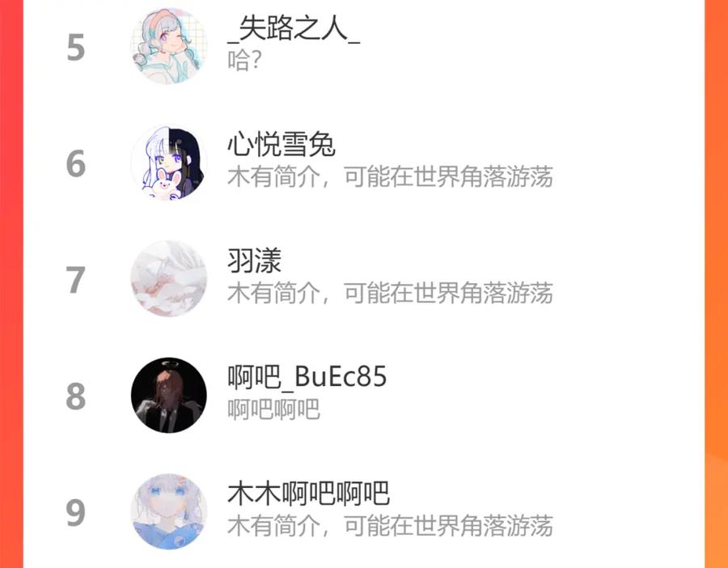This screenshot has width=728, height=568.
Task: Select rank number 8 entry
Action: (x=76, y=396)
